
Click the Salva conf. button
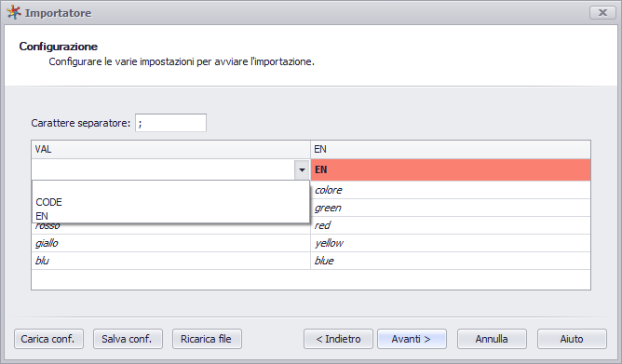(128, 339)
